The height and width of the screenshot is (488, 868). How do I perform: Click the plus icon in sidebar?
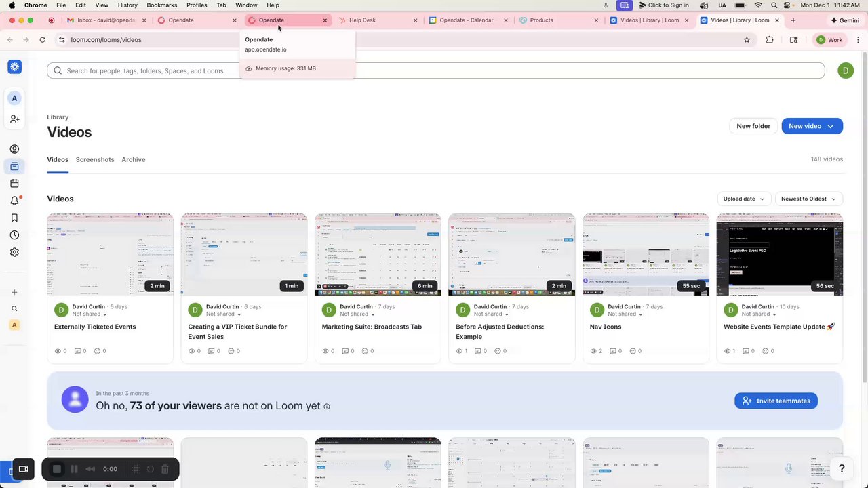(14, 292)
